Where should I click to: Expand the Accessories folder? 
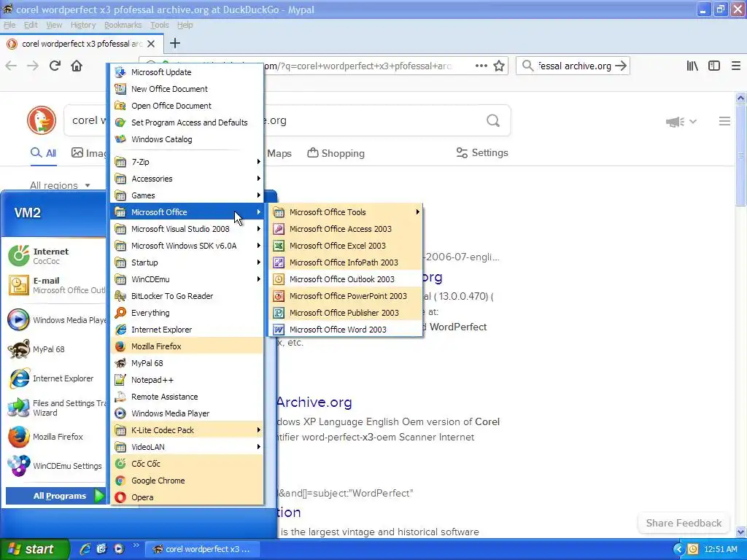[x=187, y=179]
